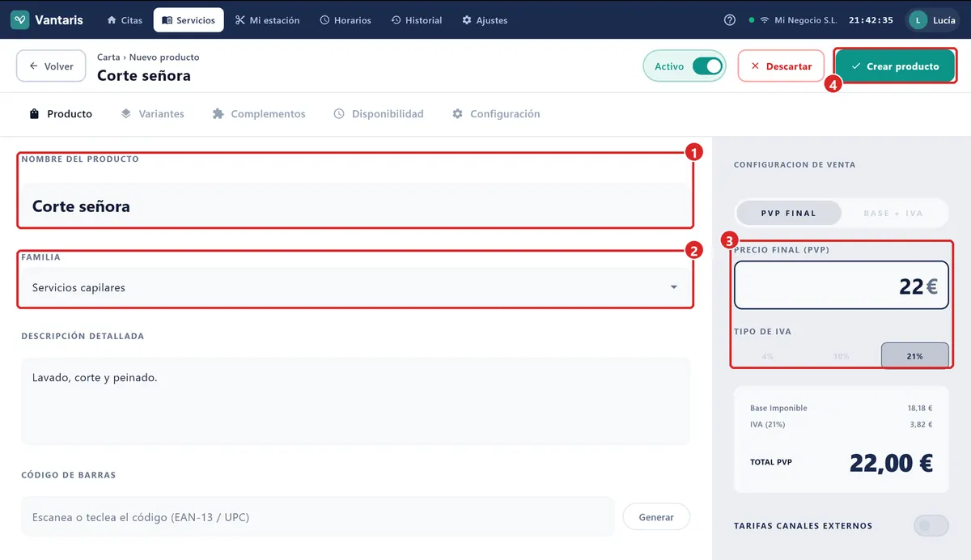
Task: Click the home icon next to Citas
Action: (112, 20)
